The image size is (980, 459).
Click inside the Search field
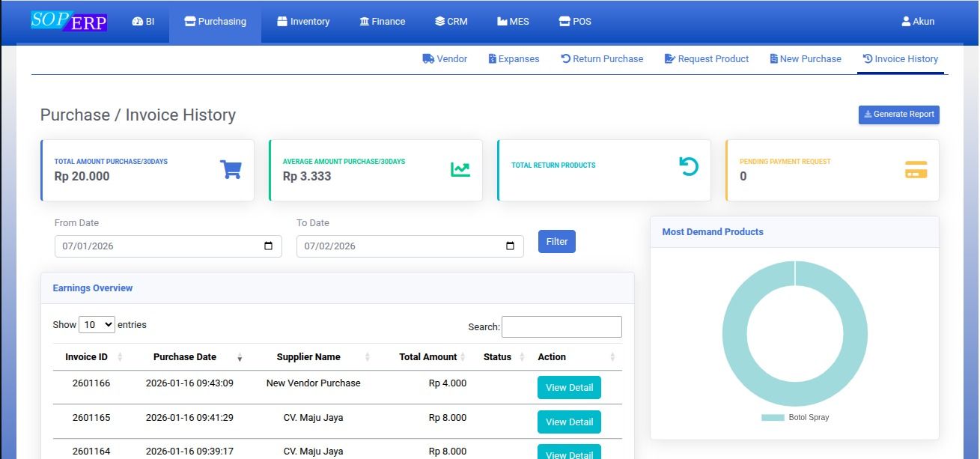click(561, 326)
